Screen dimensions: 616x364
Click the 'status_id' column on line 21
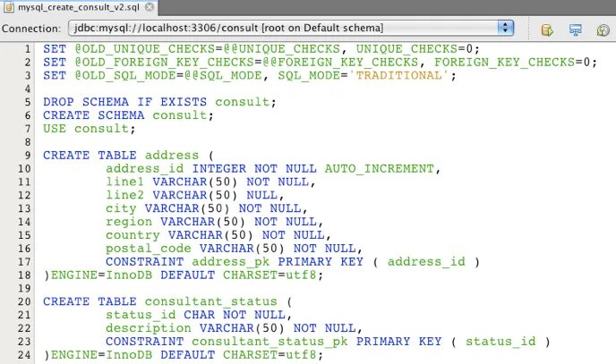click(141, 315)
